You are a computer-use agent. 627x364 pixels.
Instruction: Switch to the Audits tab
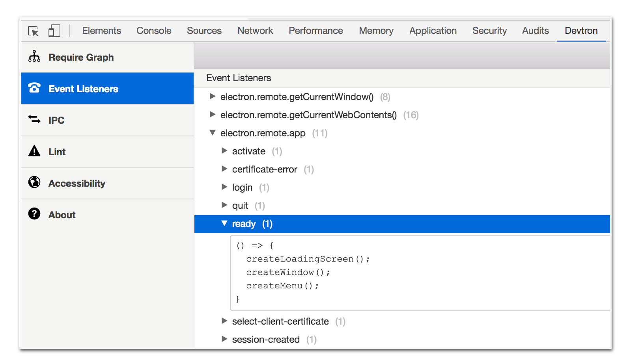coord(536,31)
